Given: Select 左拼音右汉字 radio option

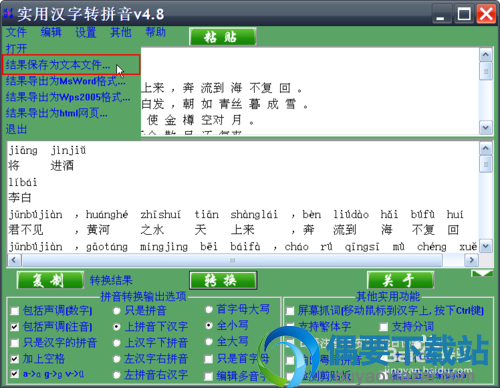Looking at the screenshot, I should point(117,375).
